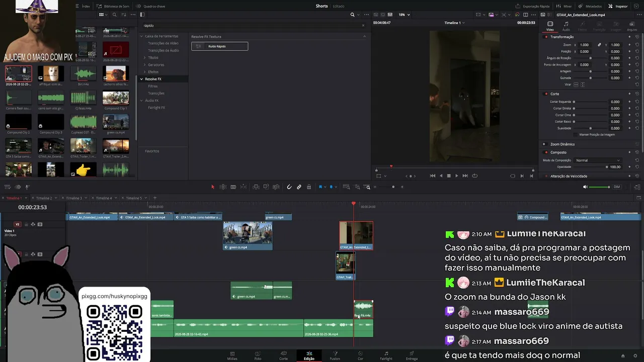Toggle loop playback
644x362 pixels.
click(x=474, y=176)
